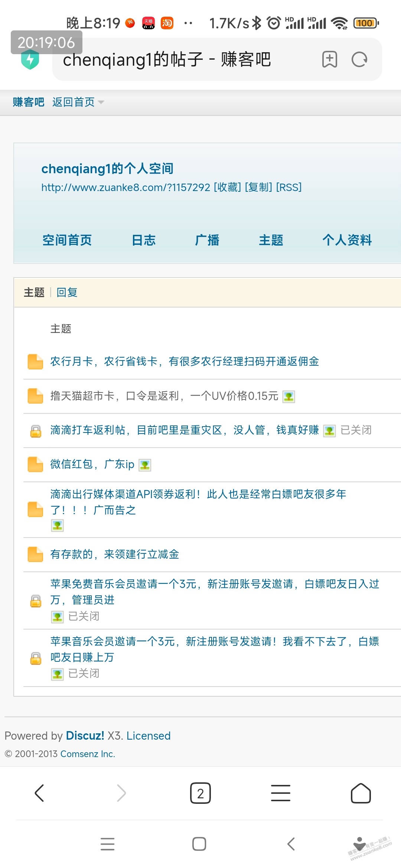This screenshot has height=868, width=401.
Task: Tap the Android home square navigation button
Action: click(x=199, y=844)
